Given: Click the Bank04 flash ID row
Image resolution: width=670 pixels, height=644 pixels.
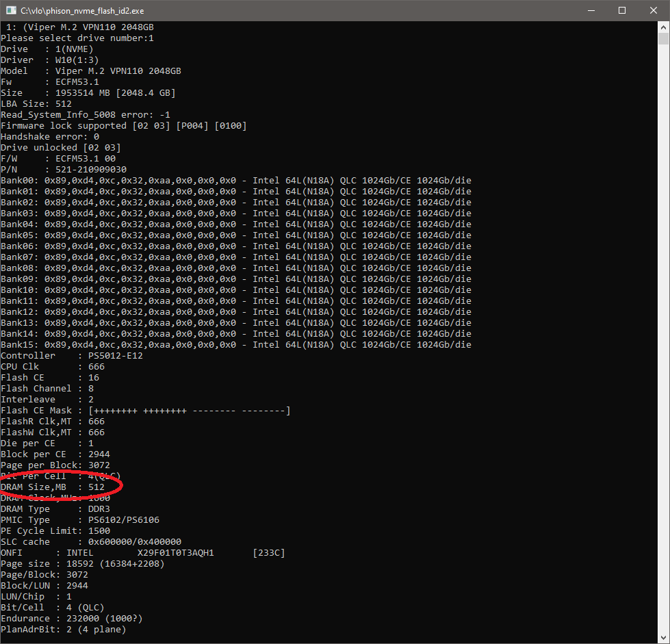Looking at the screenshot, I should (236, 224).
